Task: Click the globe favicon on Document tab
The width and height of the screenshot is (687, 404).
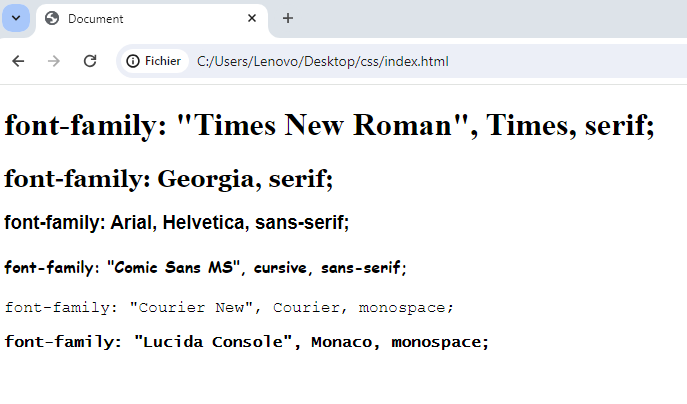Action: [x=52, y=18]
